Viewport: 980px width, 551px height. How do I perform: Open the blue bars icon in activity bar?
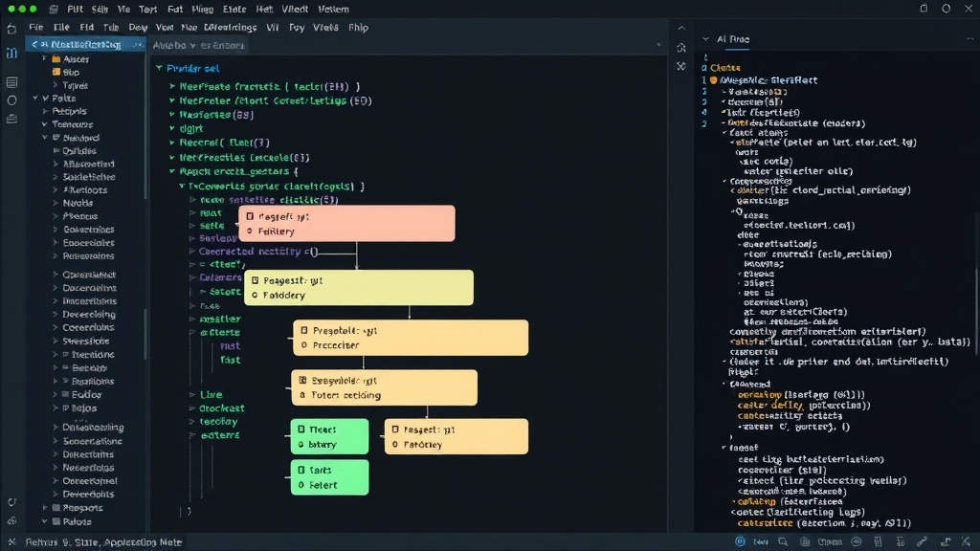pos(11,54)
